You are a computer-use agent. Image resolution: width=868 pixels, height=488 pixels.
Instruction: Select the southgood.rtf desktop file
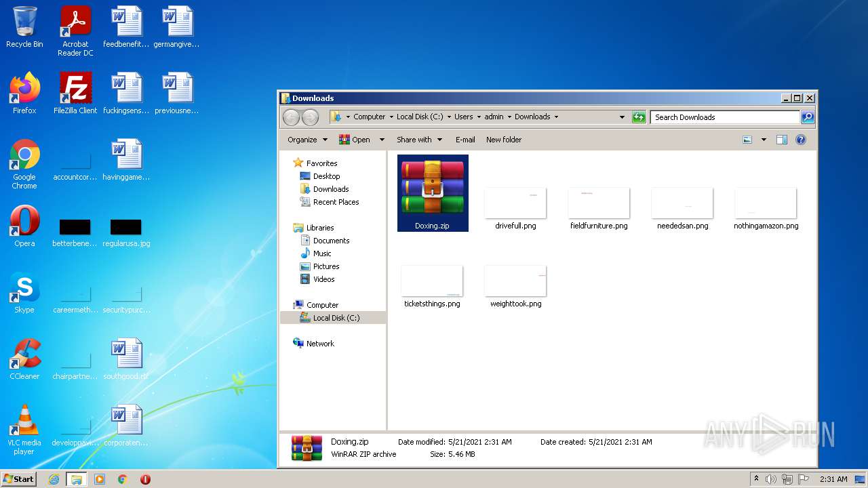[x=126, y=359]
